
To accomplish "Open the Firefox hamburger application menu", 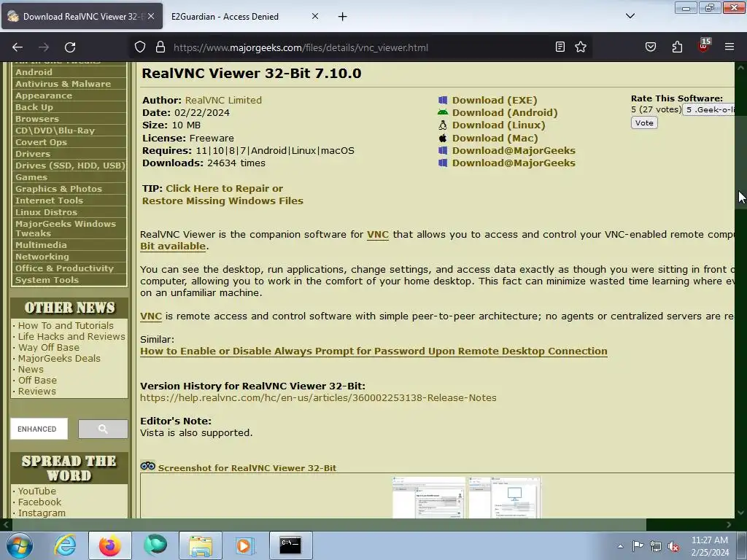I will point(729,47).
